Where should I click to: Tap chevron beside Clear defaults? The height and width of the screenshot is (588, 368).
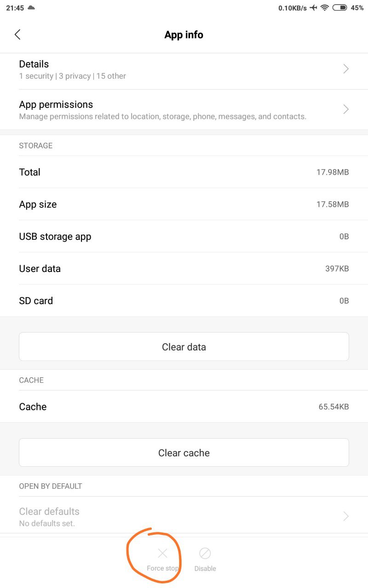[346, 516]
